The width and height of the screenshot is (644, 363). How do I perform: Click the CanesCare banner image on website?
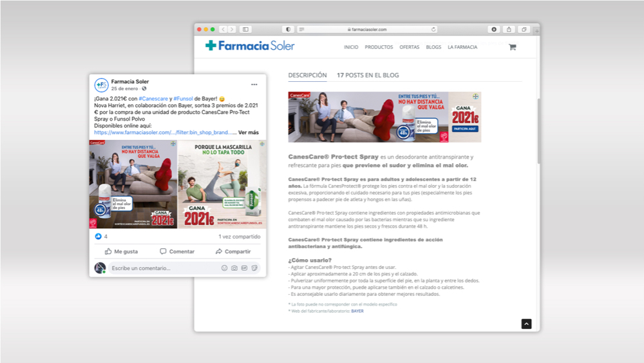(x=384, y=117)
